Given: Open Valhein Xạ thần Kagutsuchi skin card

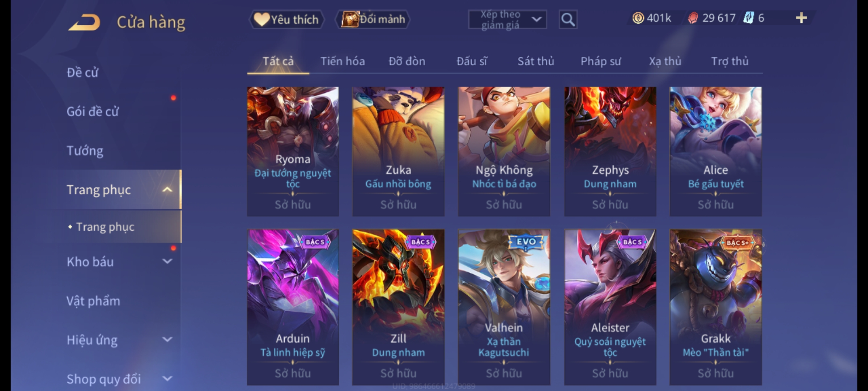Looking at the screenshot, I should 504,307.
